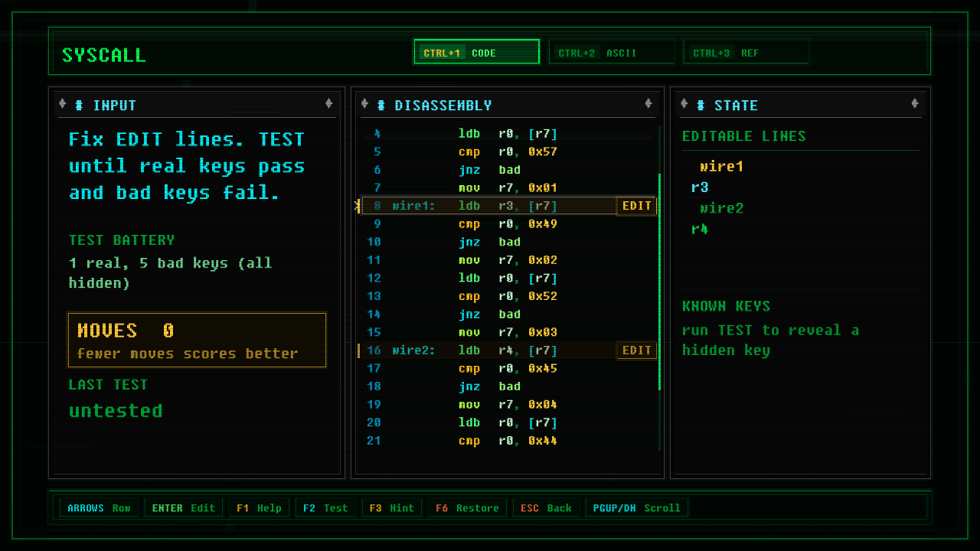Select line 9 cmp r0, 0x49

508,224
